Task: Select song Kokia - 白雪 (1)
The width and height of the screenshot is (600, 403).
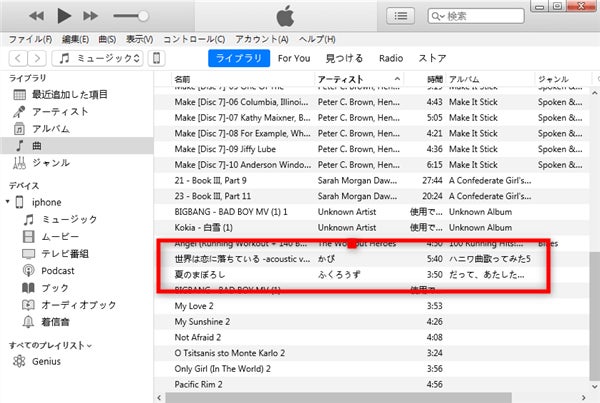Action: tap(371, 228)
